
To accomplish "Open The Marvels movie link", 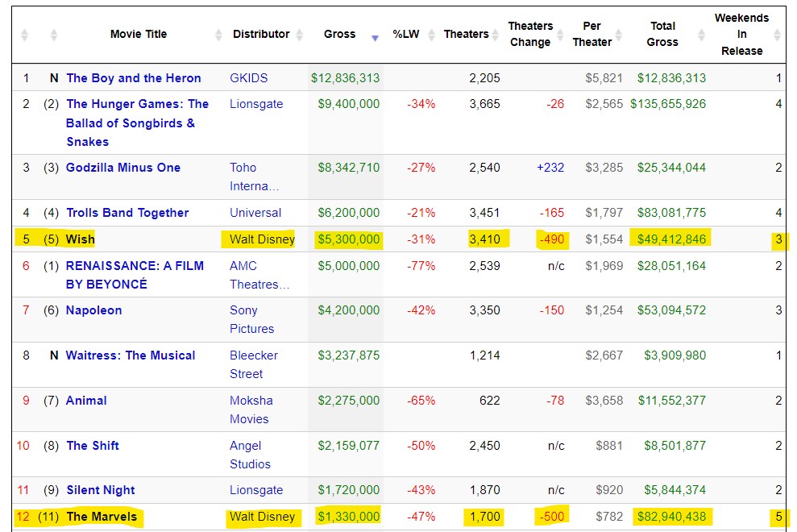I will (x=102, y=517).
